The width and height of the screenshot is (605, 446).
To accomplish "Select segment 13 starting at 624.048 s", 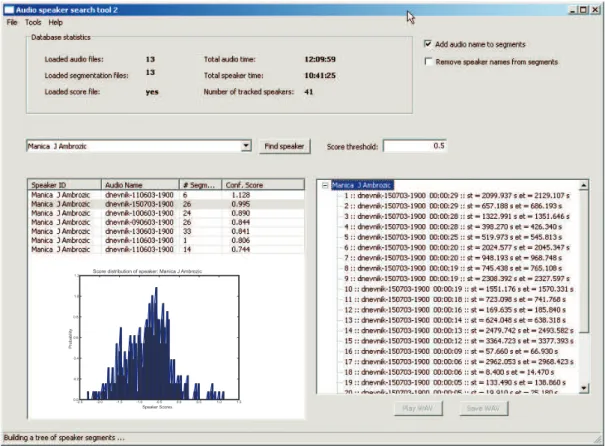I will (x=455, y=320).
